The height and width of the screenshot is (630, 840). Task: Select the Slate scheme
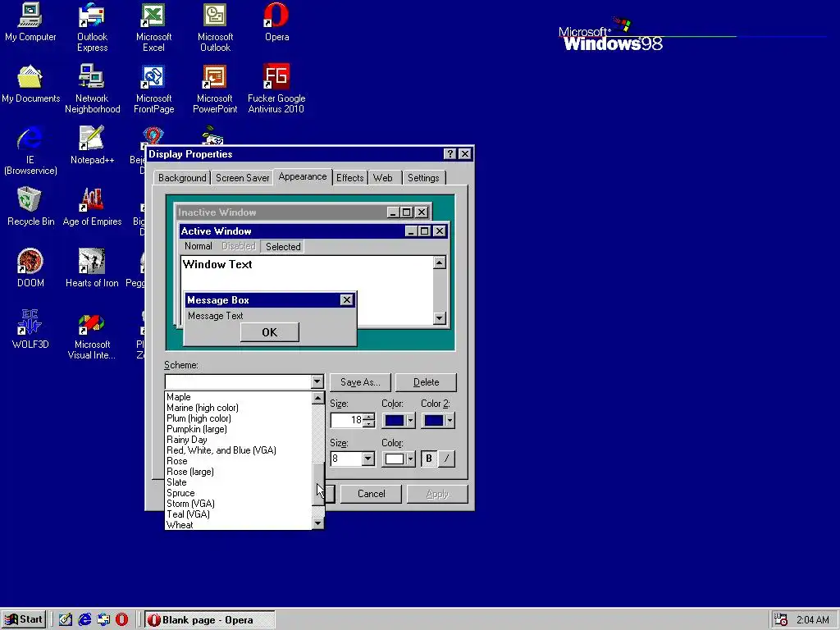238,482
